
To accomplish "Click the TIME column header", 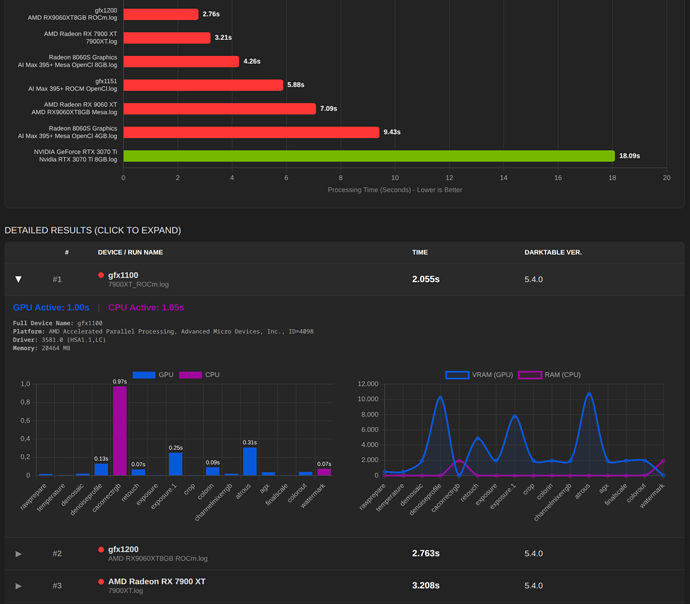I will [419, 252].
